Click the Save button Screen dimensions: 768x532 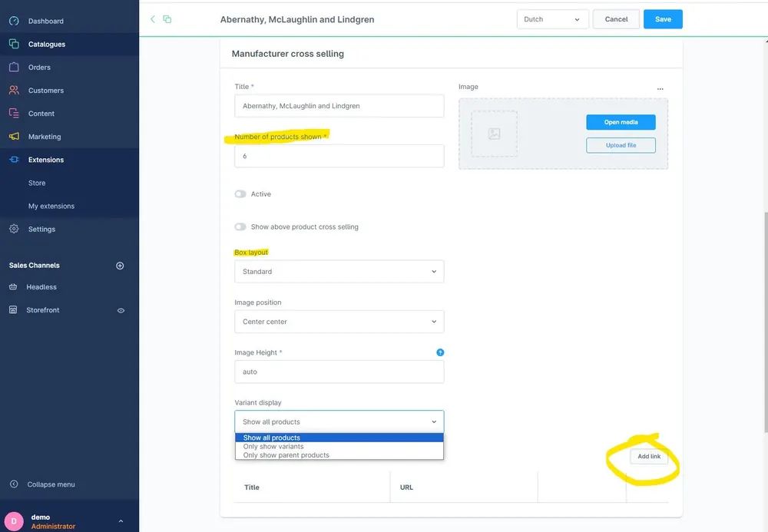point(663,19)
